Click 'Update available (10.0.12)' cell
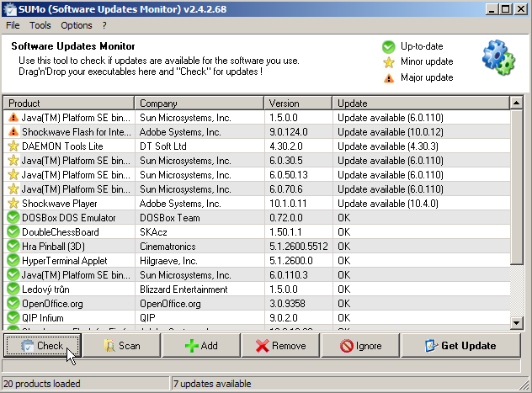 pyautogui.click(x=391, y=132)
